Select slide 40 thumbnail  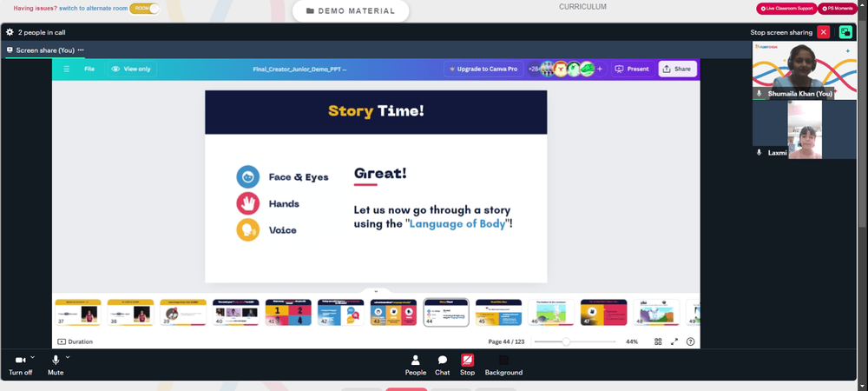click(236, 312)
